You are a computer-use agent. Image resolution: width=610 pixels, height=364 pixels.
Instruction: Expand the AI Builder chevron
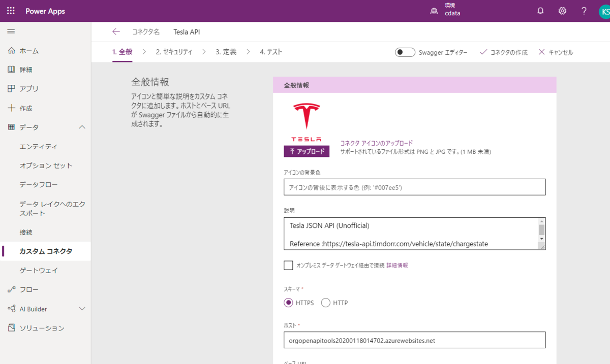point(82,309)
